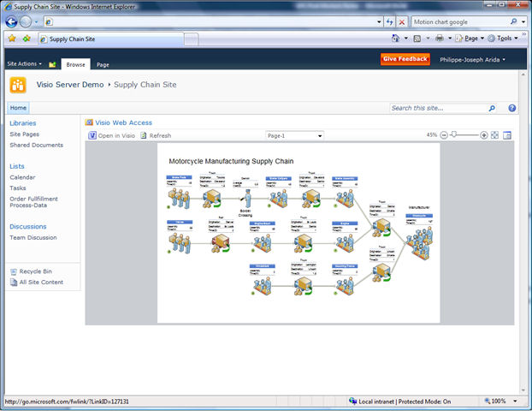The height and width of the screenshot is (411, 532).
Task: Click the RSS feeds icon
Action: 417,39
